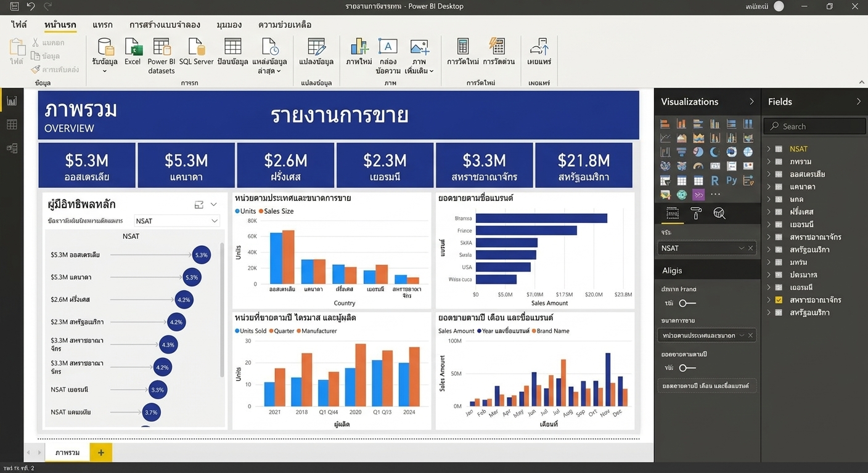Image resolution: width=868 pixels, height=473 pixels.
Task: Turn on the toggle under ยอดอายตามตามปี
Action: tap(687, 368)
